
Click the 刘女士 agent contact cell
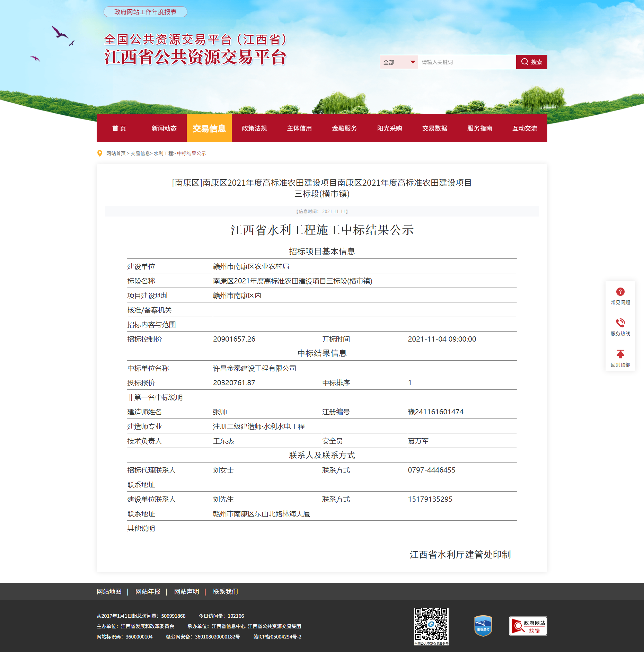point(267,470)
